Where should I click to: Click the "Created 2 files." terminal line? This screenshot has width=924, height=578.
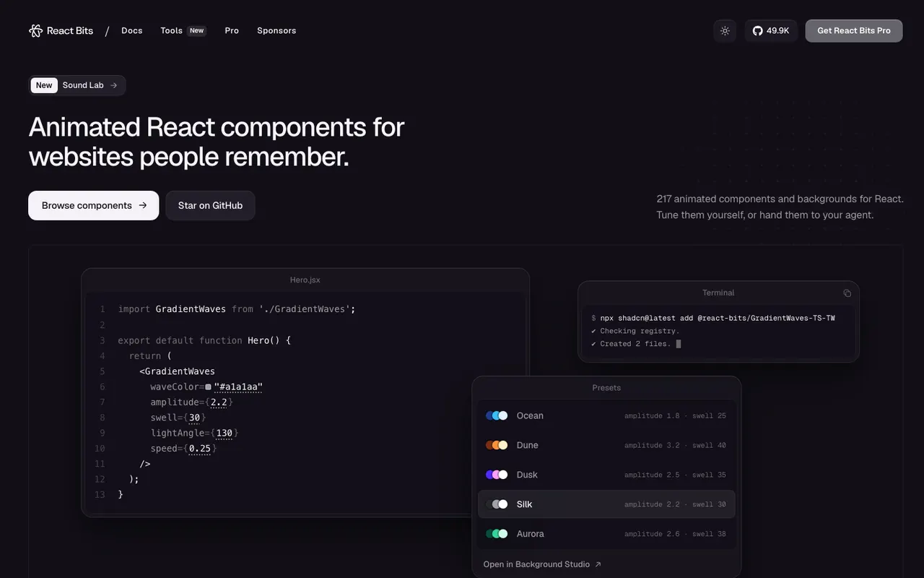tap(635, 344)
